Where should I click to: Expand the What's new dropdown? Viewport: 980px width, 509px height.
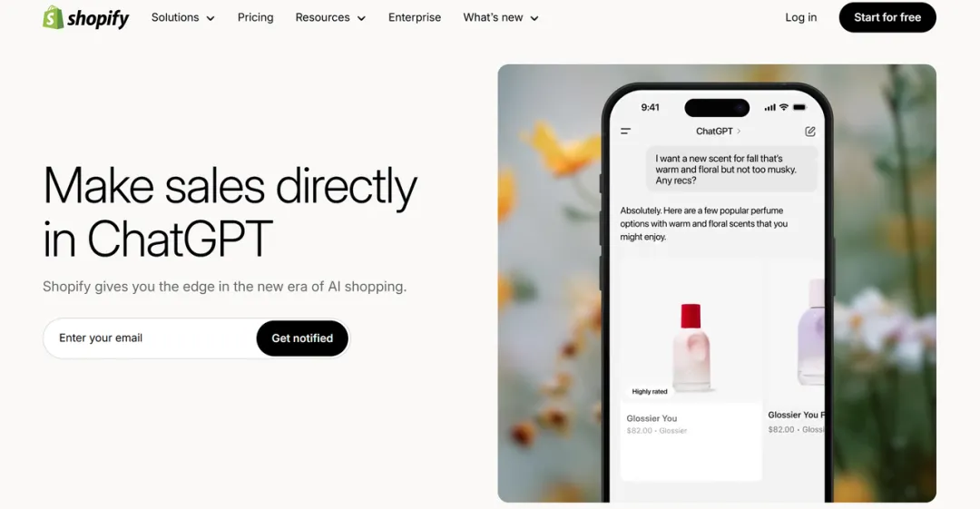pyautogui.click(x=501, y=17)
